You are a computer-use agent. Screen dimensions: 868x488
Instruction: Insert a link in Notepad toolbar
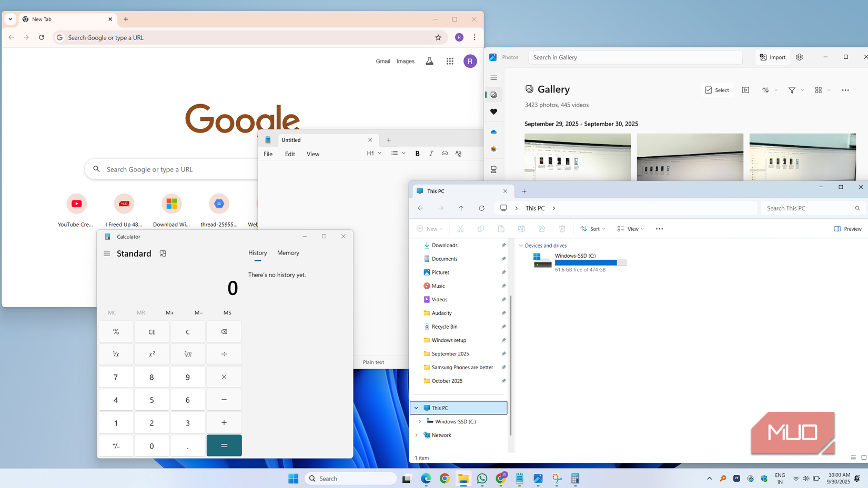(445, 154)
